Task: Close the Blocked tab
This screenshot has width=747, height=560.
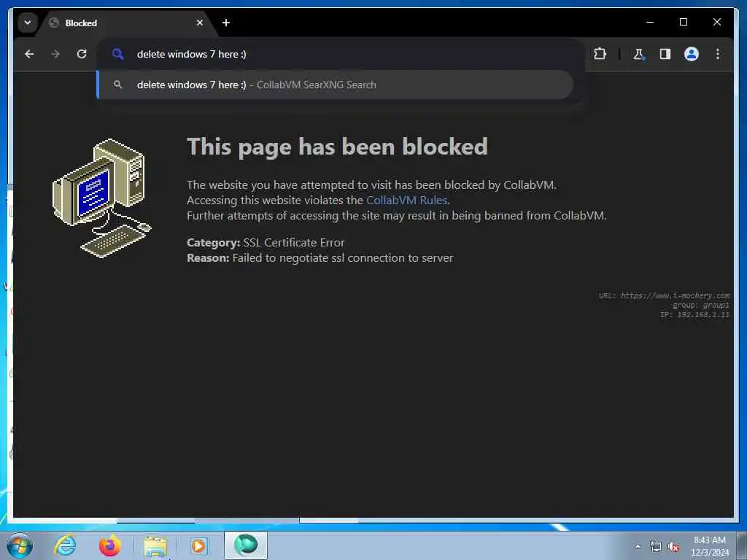Action: tap(200, 23)
